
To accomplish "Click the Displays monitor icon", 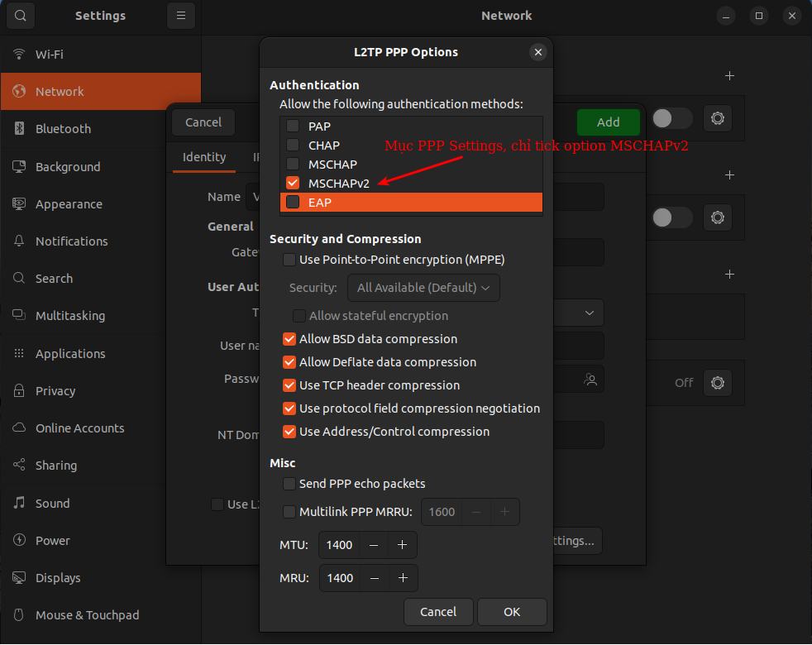I will tap(19, 578).
